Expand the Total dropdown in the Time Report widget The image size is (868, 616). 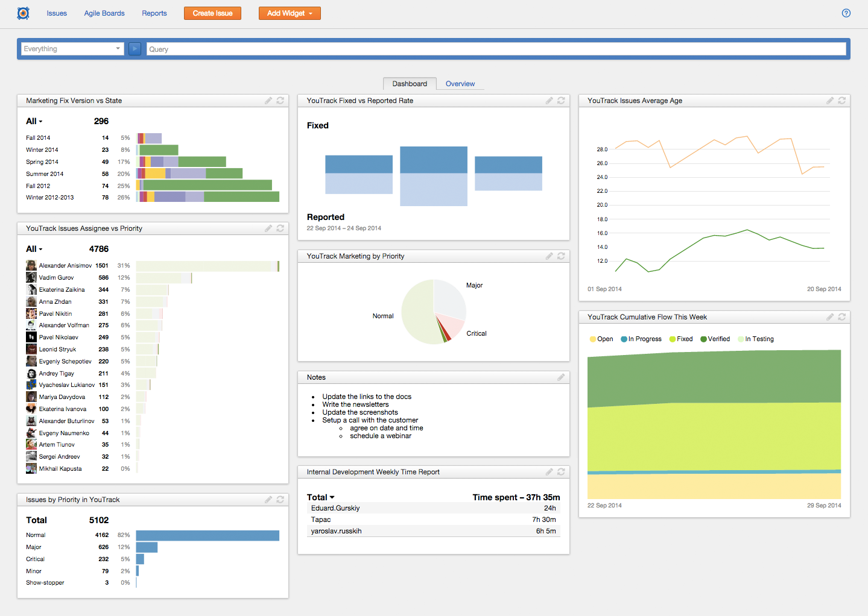[321, 497]
